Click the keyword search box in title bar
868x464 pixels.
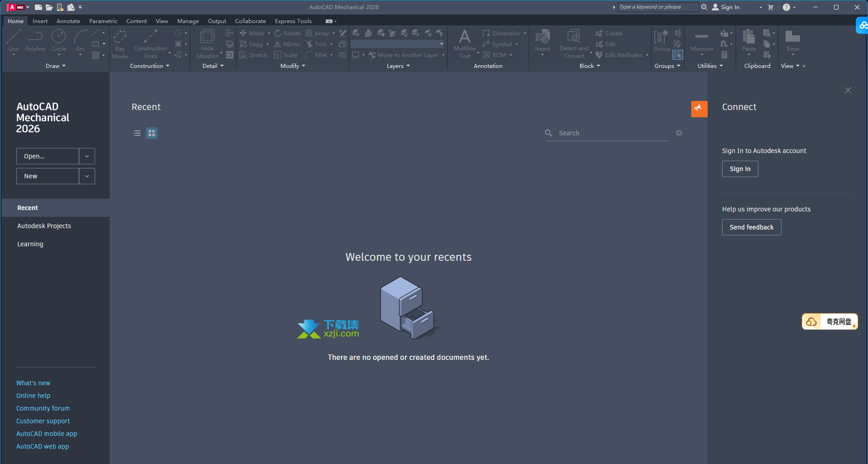(x=658, y=7)
